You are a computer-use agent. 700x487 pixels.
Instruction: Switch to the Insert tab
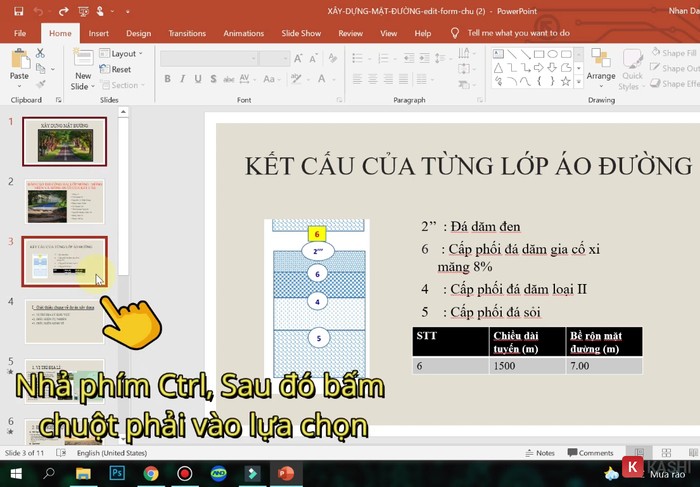coord(98,33)
